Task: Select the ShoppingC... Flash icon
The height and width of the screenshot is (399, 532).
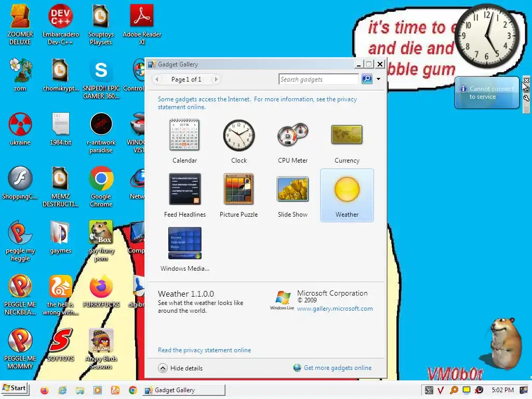Action: tap(20, 182)
